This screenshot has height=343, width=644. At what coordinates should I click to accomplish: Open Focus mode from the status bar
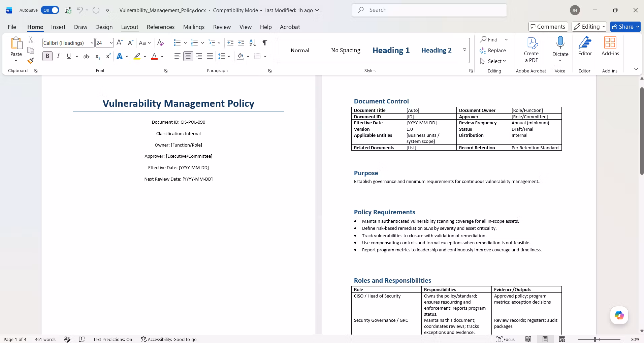pos(506,339)
